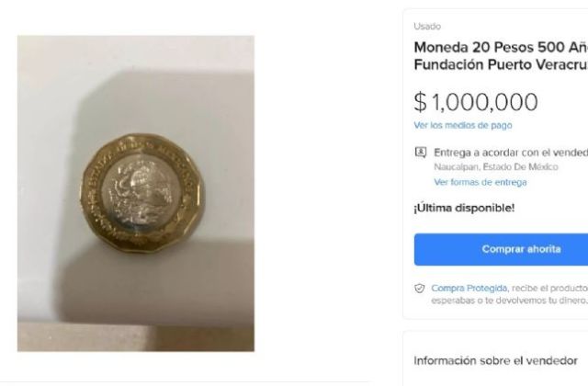This screenshot has width=588, height=386.
Task: Open Ver los medios de pago link
Action: click(x=463, y=125)
